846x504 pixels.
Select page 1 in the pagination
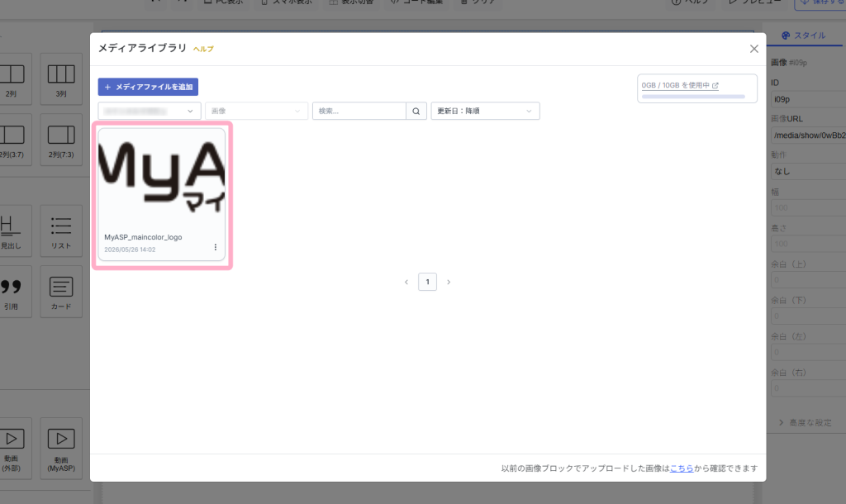tap(427, 282)
